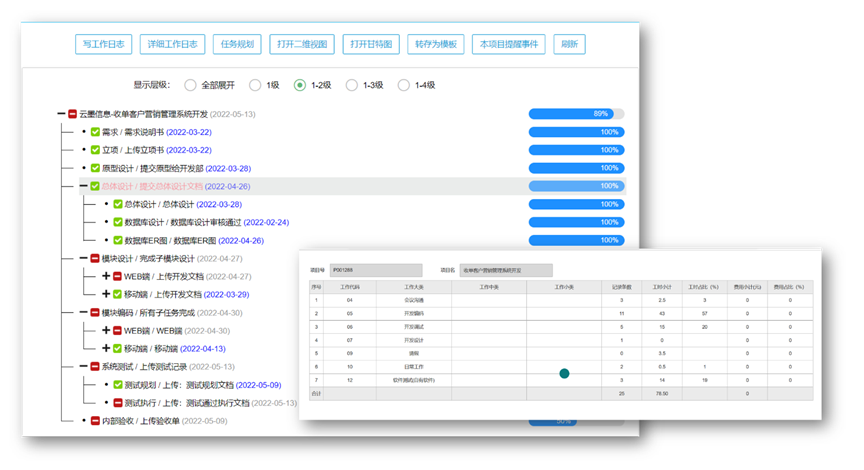The height and width of the screenshot is (470, 864).
Task: Click the 合计 total row label
Action: click(x=316, y=393)
